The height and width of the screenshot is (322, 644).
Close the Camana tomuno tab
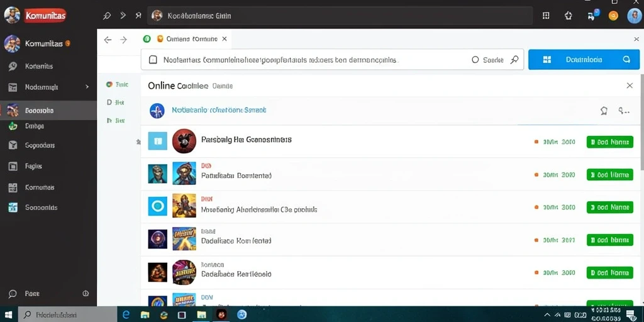[225, 39]
